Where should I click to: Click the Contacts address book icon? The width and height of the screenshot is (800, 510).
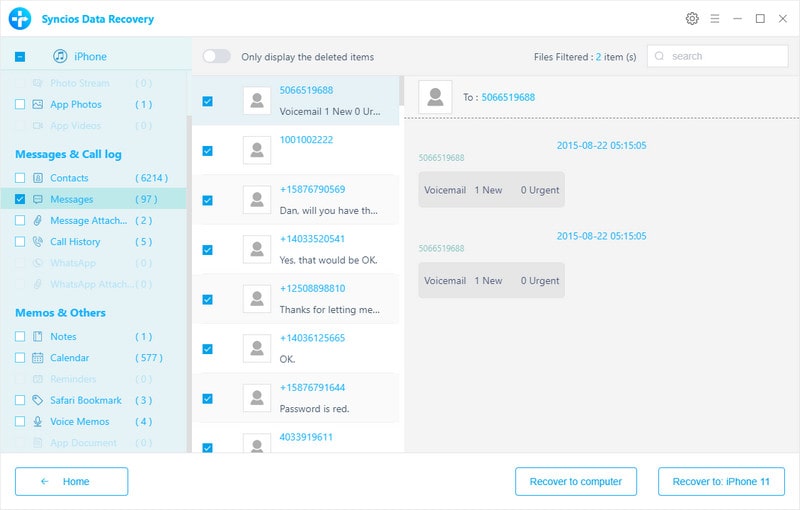pos(38,178)
